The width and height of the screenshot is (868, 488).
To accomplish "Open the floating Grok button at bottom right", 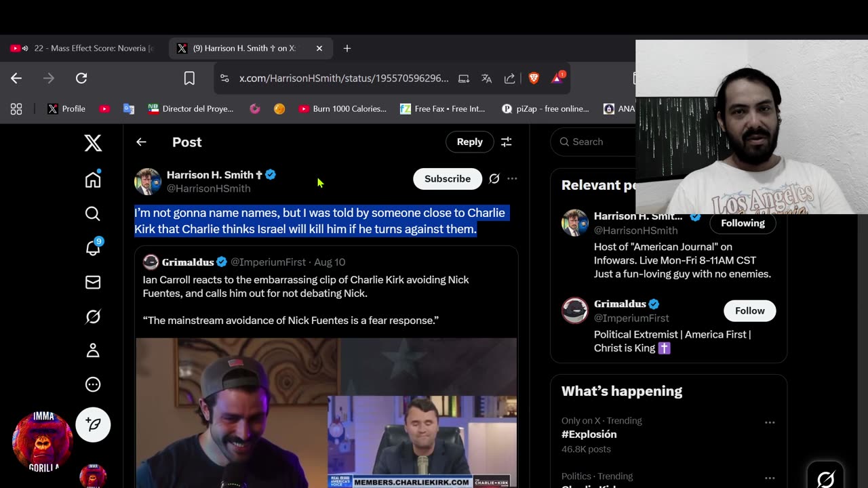I will [x=825, y=479].
